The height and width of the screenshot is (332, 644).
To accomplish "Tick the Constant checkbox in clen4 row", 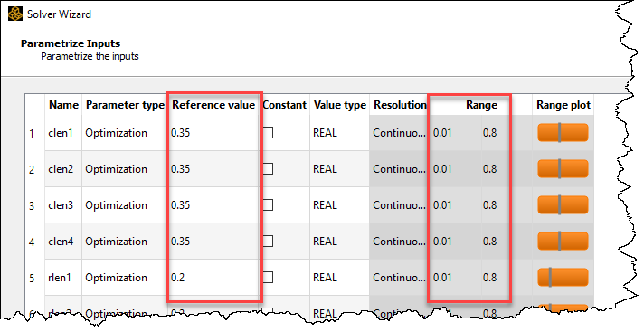I will [x=268, y=242].
